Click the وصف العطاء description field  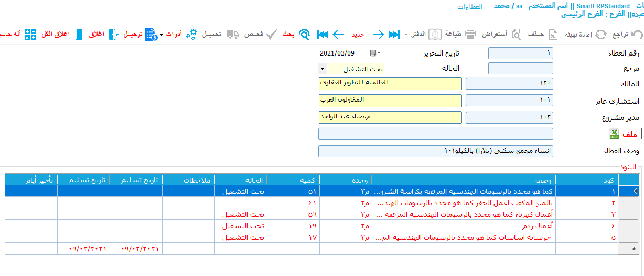click(435, 151)
